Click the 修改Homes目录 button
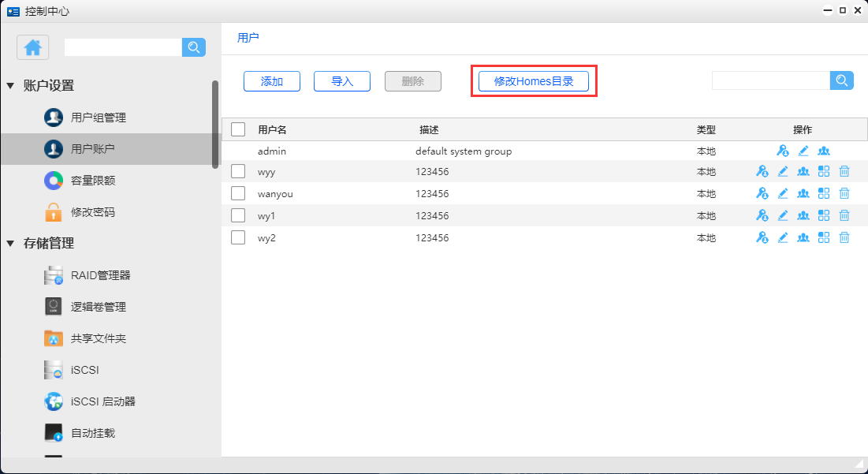 pyautogui.click(x=534, y=81)
